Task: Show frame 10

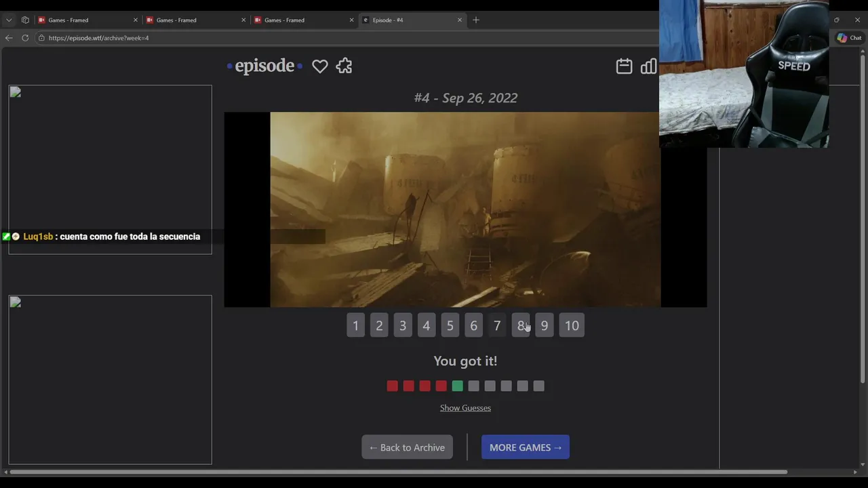Action: [x=572, y=325]
